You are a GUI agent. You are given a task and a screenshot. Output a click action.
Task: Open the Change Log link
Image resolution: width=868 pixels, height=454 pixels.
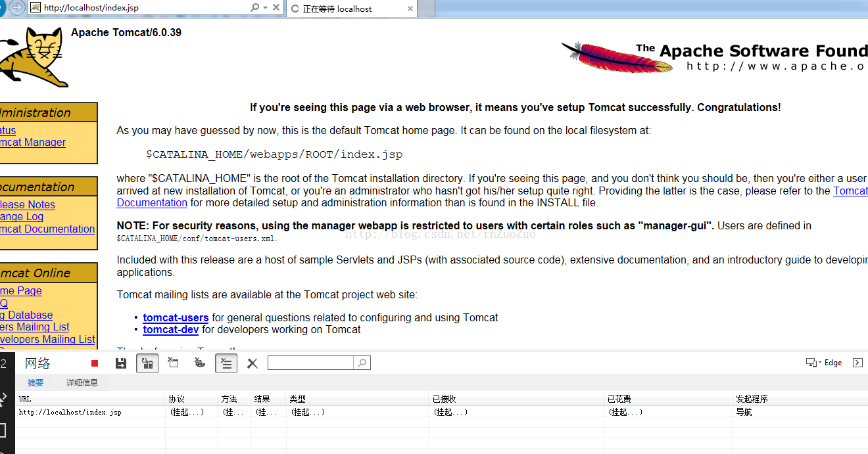coord(22,216)
